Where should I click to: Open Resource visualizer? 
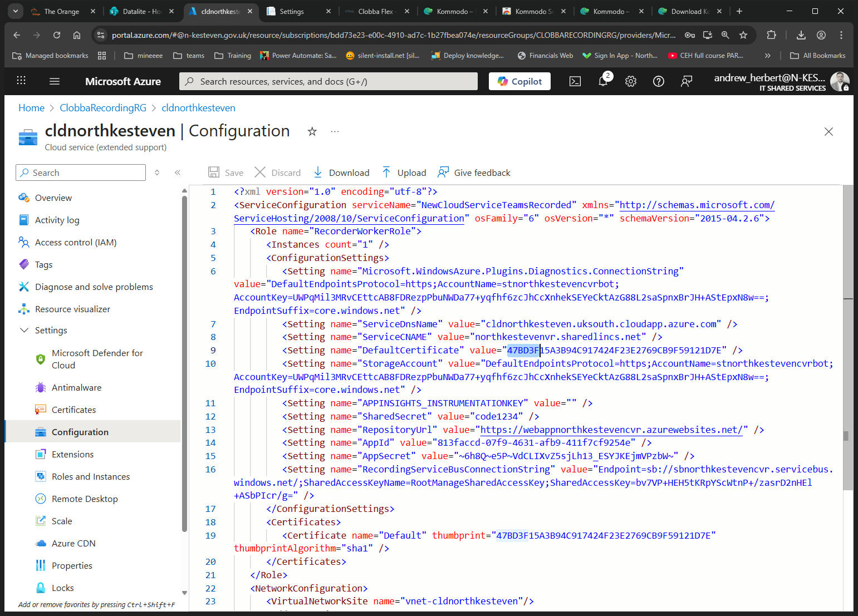(x=72, y=309)
